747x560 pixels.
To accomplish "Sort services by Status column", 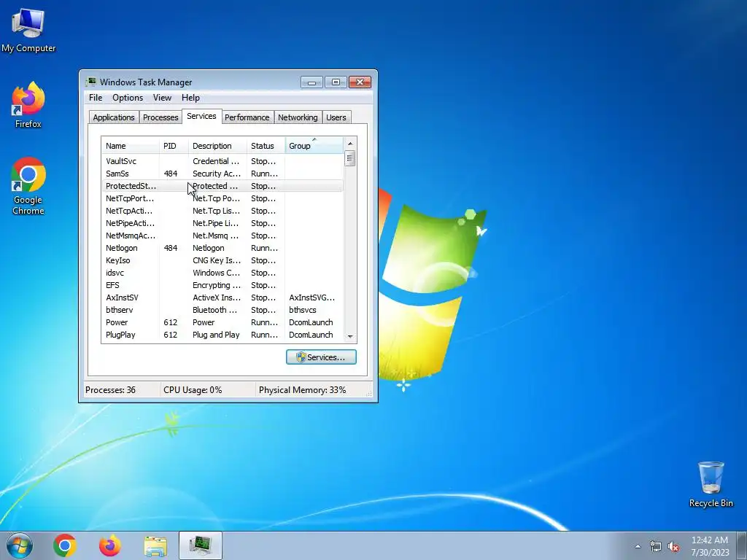I will [266, 146].
